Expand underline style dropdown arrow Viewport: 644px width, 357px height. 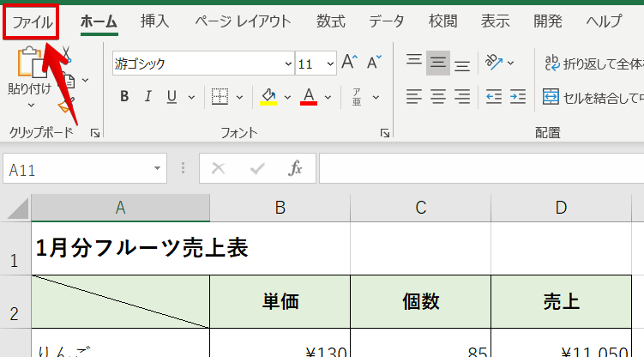[191, 97]
